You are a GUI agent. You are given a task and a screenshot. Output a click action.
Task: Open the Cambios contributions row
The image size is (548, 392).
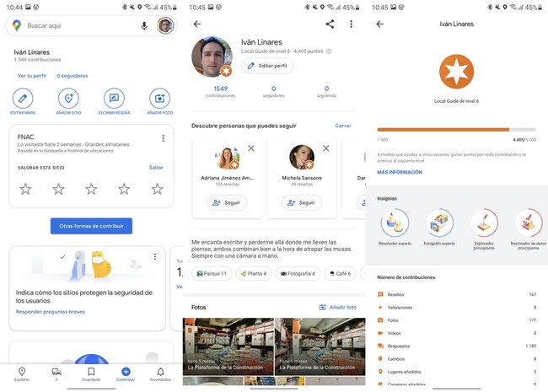click(456, 359)
